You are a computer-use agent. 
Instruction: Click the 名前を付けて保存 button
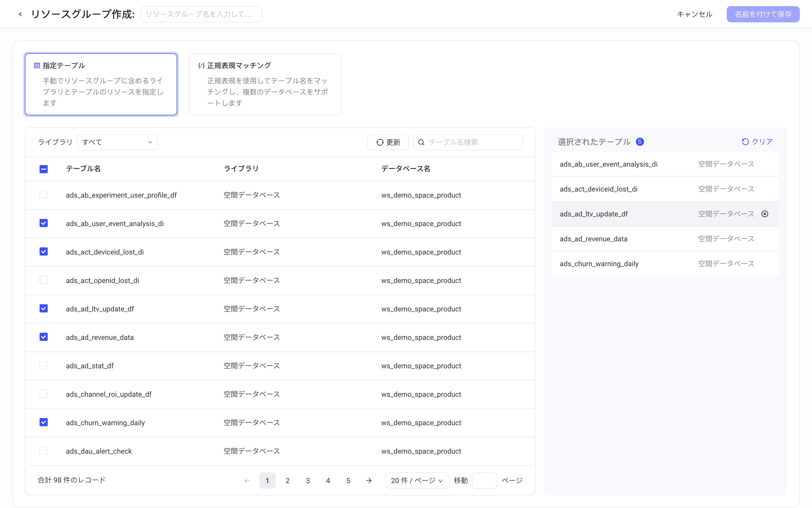click(763, 14)
